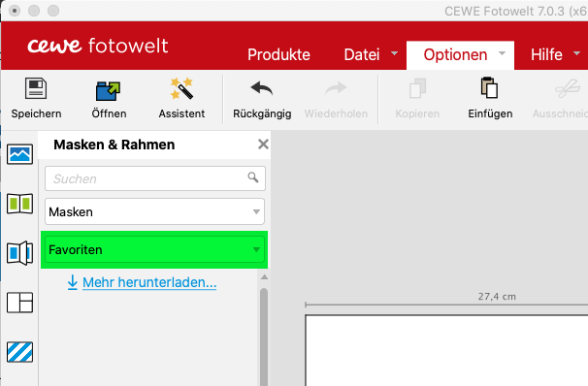The height and width of the screenshot is (386, 588).
Task: Click the Suchen search input field
Action: pos(155,178)
